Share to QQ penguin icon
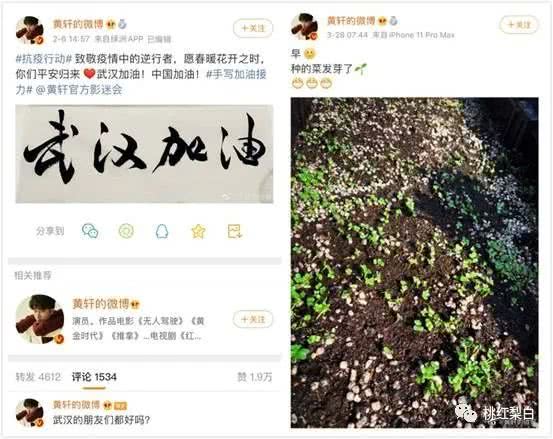The height and width of the screenshot is (439, 553). (x=162, y=231)
